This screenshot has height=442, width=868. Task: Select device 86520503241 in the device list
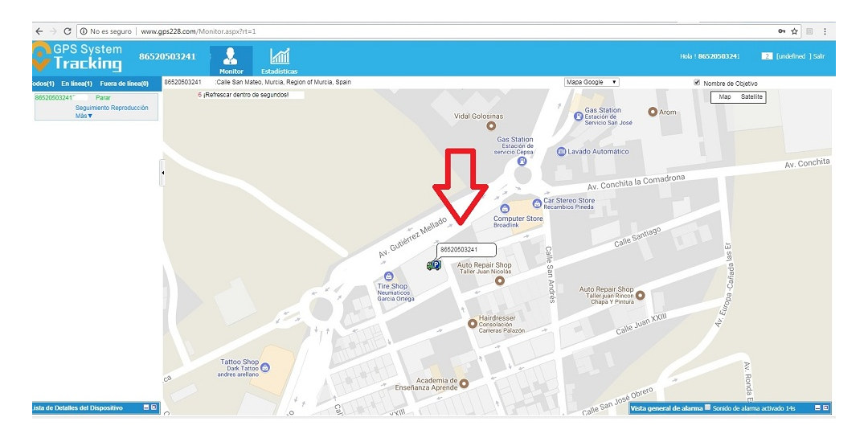[x=55, y=97]
